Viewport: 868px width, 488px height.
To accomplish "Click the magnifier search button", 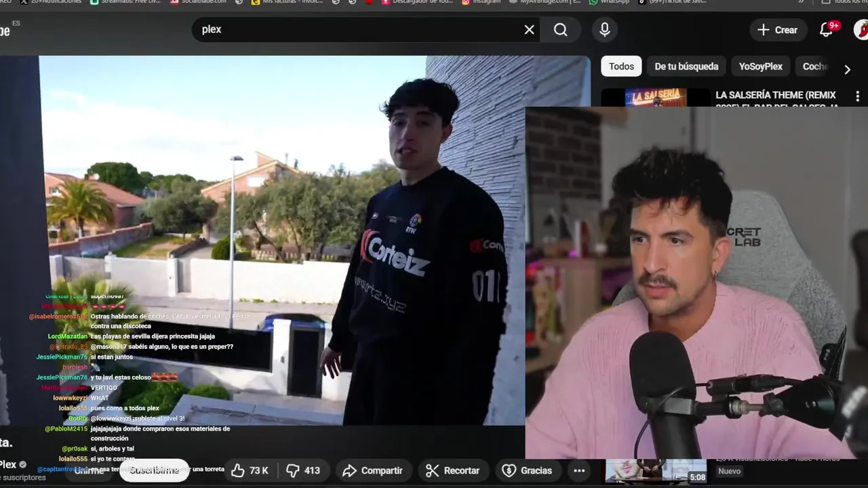I will pos(560,30).
